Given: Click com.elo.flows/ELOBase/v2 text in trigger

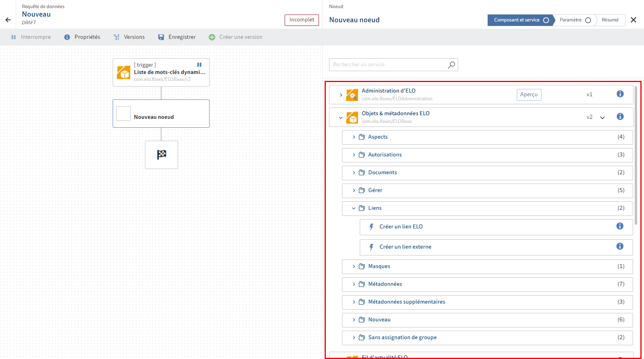Looking at the screenshot, I should (162, 80).
